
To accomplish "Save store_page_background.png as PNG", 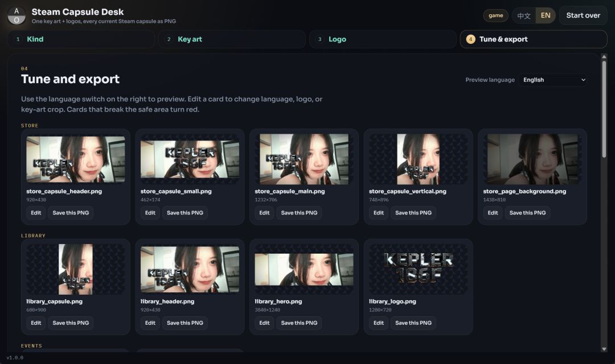I will pos(527,213).
